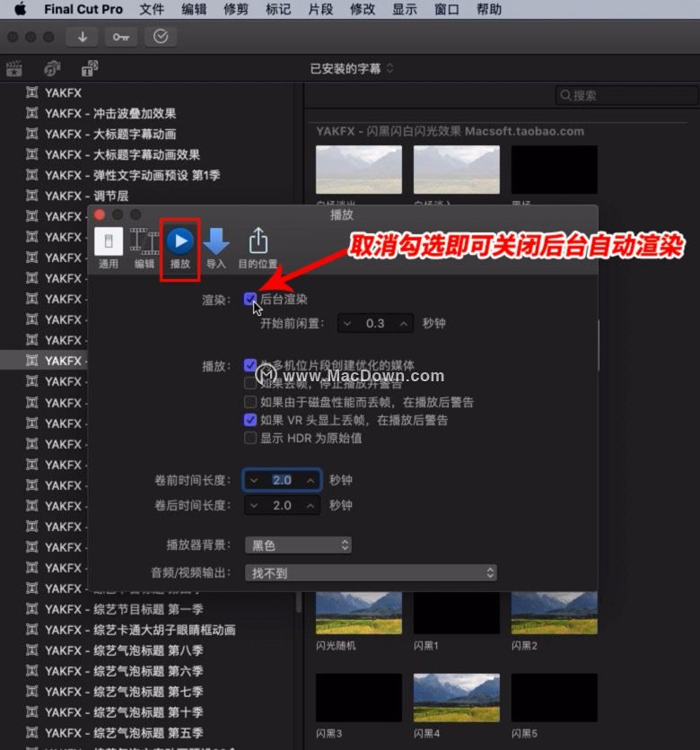This screenshot has width=700, height=750.
Task: Enable 显示 HDR 为原始值 checkbox
Action: tap(250, 438)
